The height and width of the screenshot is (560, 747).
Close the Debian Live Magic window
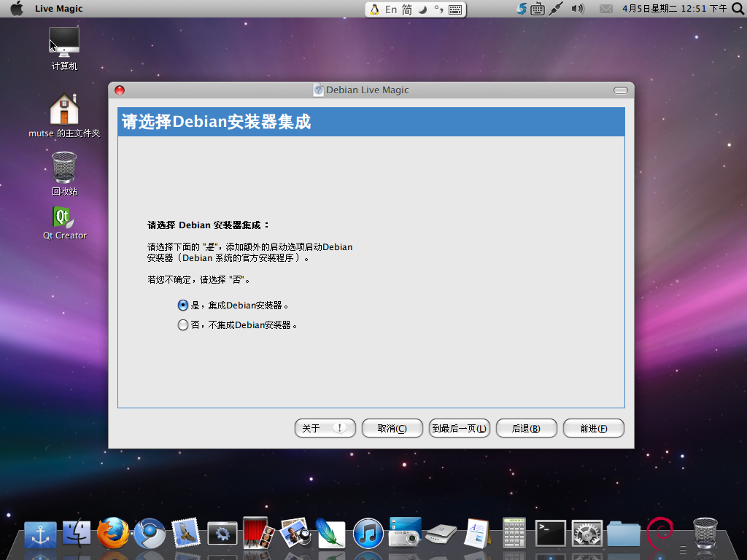click(120, 90)
